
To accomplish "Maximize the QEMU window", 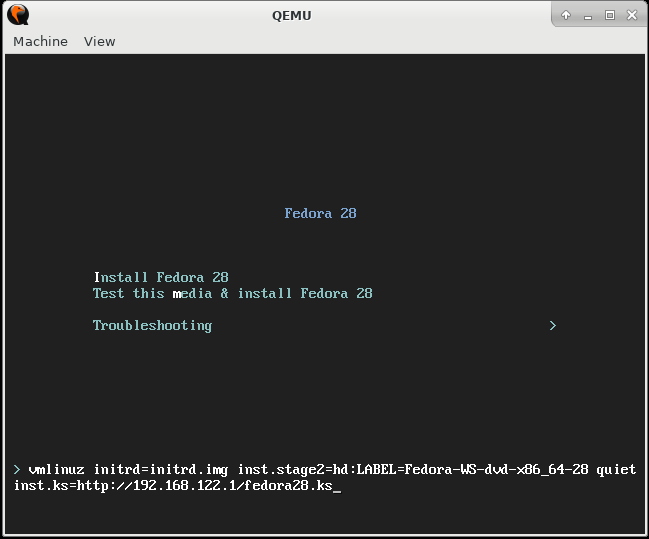I will [610, 15].
